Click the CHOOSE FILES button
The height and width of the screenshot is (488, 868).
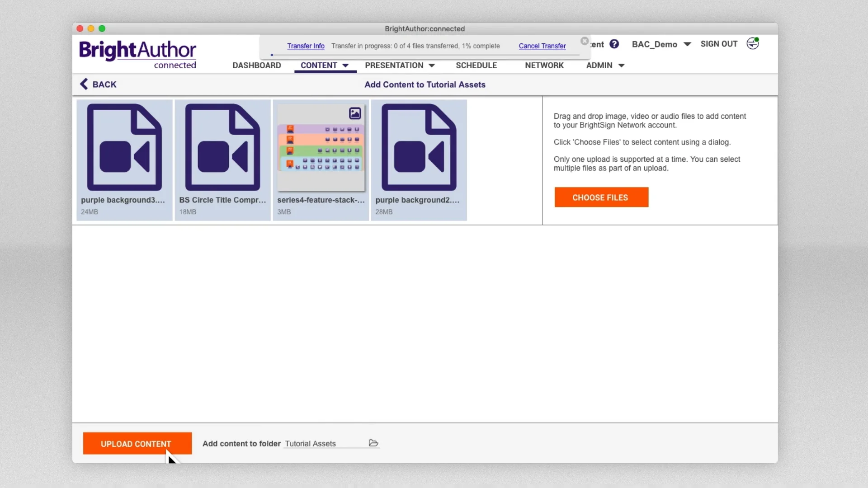(x=601, y=197)
